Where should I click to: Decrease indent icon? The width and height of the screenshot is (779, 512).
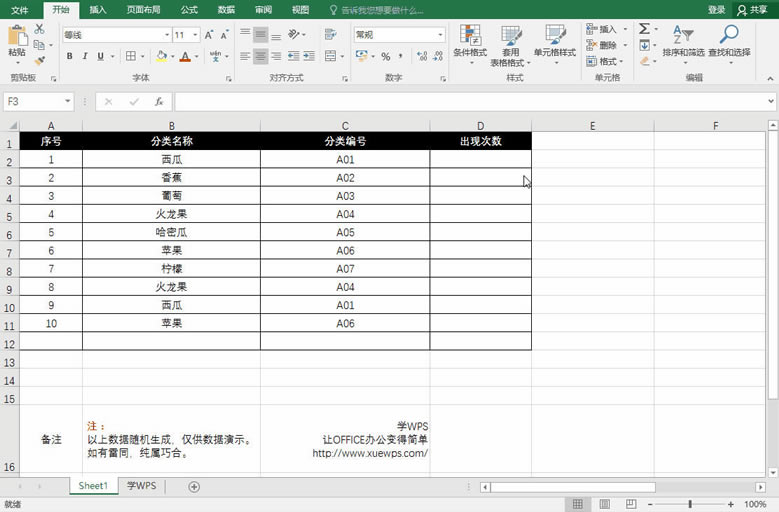click(x=294, y=56)
